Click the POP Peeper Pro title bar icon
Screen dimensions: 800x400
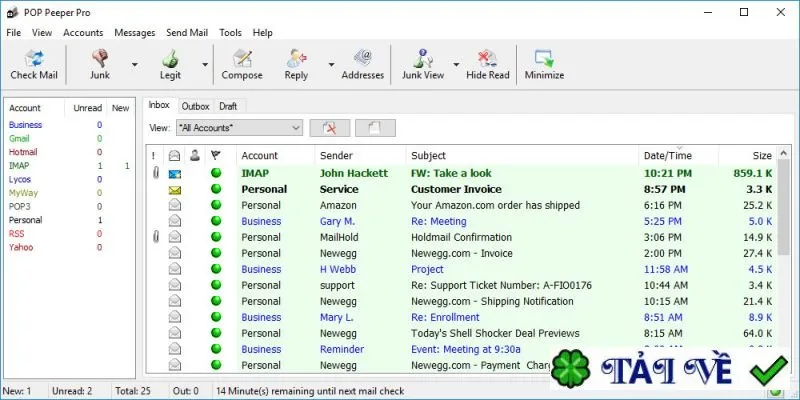[x=13, y=13]
